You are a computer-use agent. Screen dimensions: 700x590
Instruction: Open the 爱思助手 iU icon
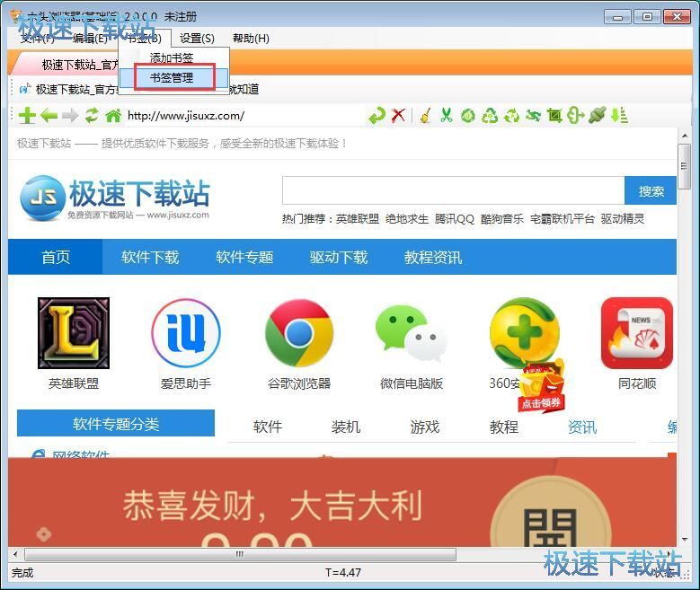pos(186,333)
